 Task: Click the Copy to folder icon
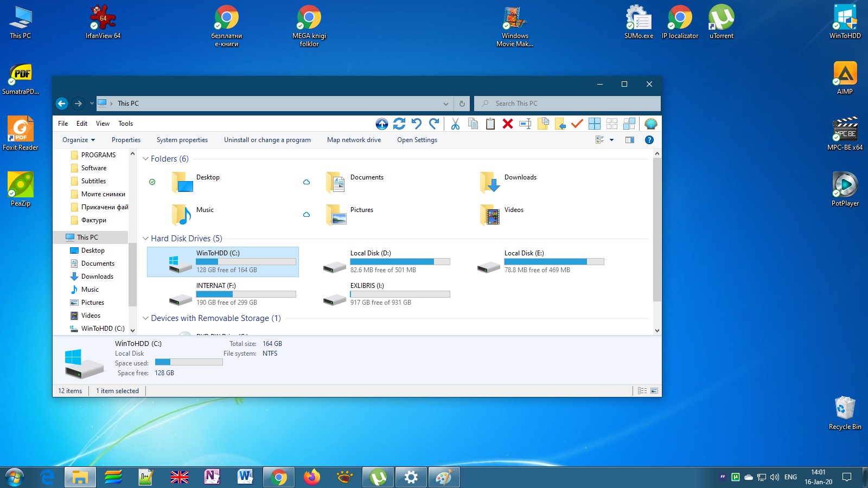[x=543, y=124]
